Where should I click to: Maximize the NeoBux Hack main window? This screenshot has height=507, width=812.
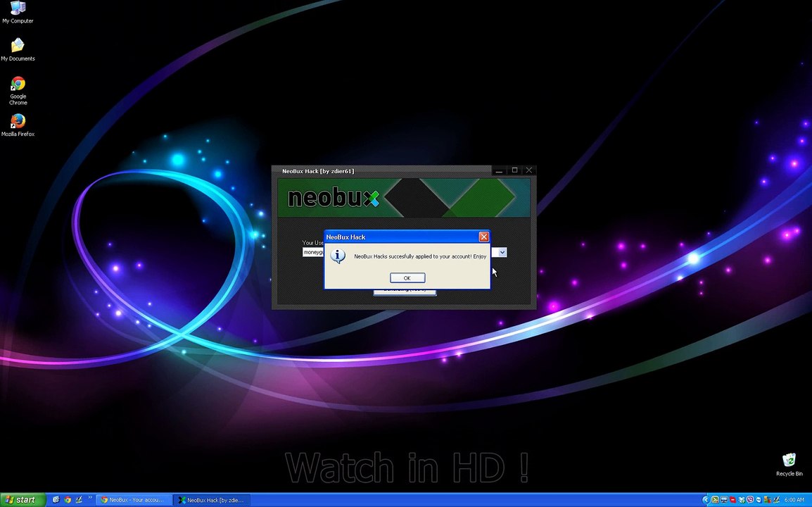tap(514, 170)
